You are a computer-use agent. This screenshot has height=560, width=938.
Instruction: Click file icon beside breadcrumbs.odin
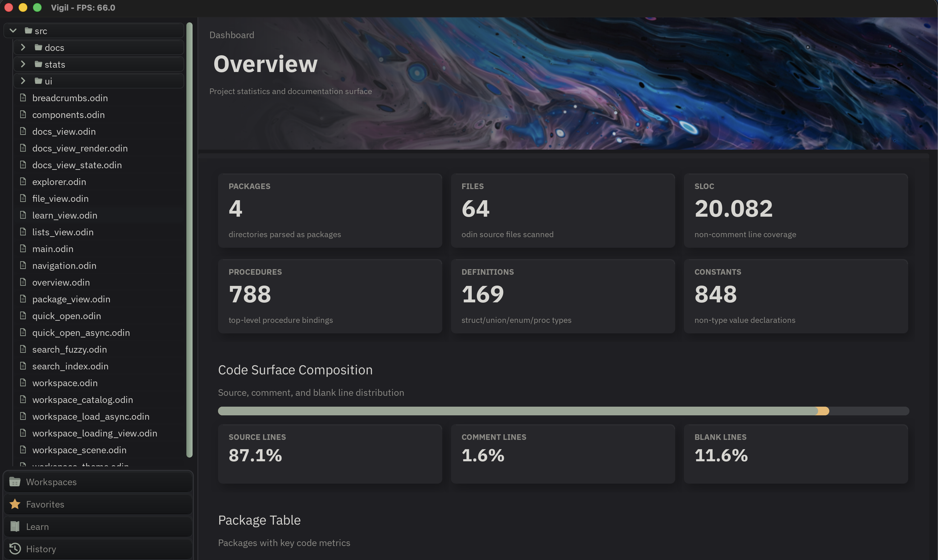click(x=23, y=98)
